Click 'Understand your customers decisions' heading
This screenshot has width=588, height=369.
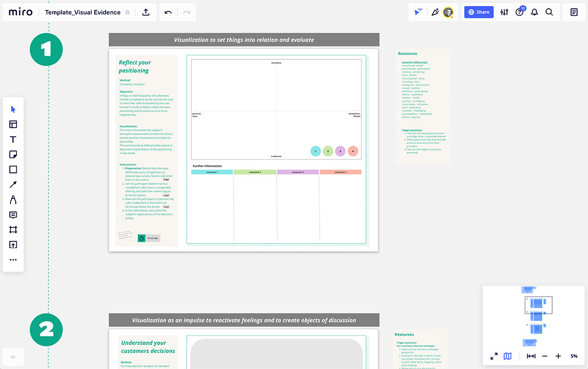click(148, 347)
